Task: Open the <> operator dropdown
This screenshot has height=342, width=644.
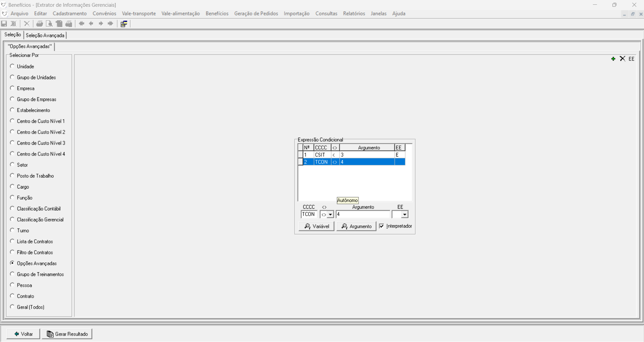Action: pos(330,214)
